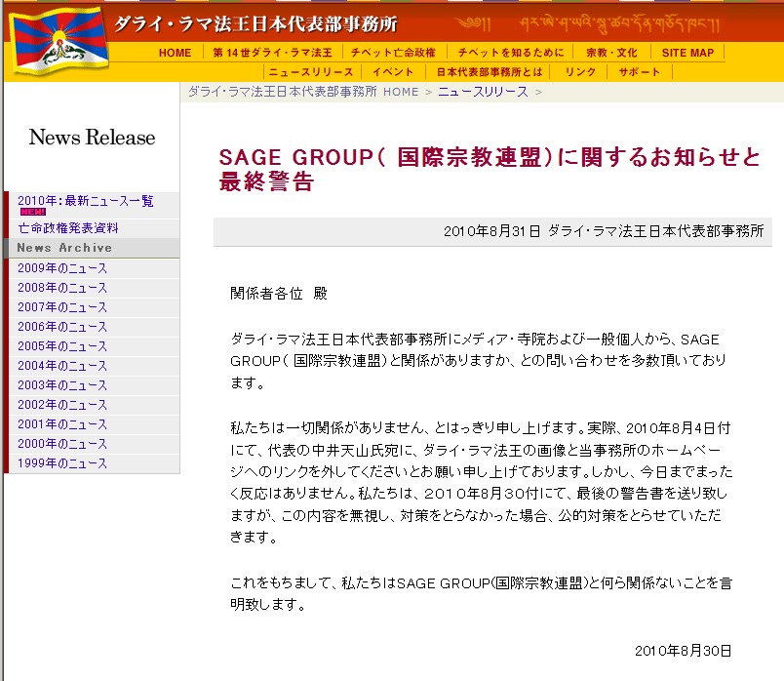The width and height of the screenshot is (784, 681).
Task: Open 第14世ダライ・ラマ法王 menu item
Action: (272, 53)
